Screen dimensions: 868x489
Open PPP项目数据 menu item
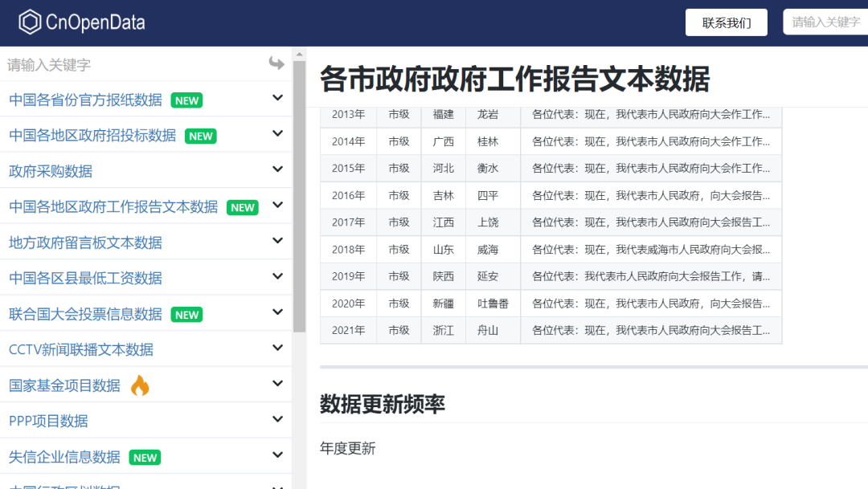pyautogui.click(x=48, y=421)
